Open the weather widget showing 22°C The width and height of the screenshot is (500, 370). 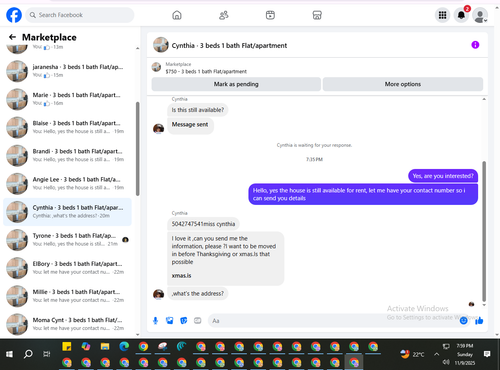[412, 354]
